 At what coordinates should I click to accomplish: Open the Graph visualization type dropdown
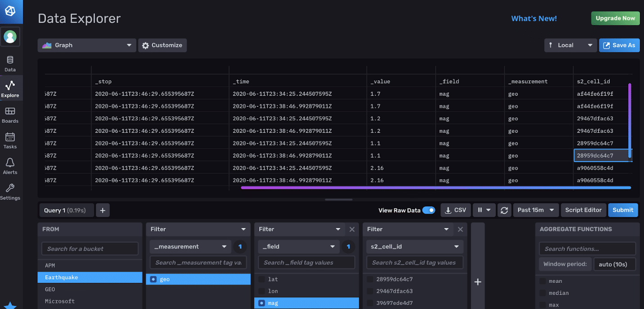click(x=87, y=45)
